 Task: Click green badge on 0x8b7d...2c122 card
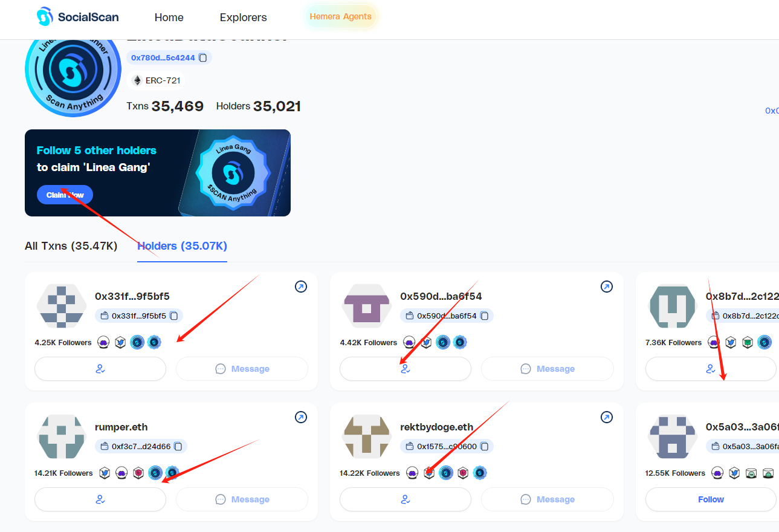click(x=748, y=342)
